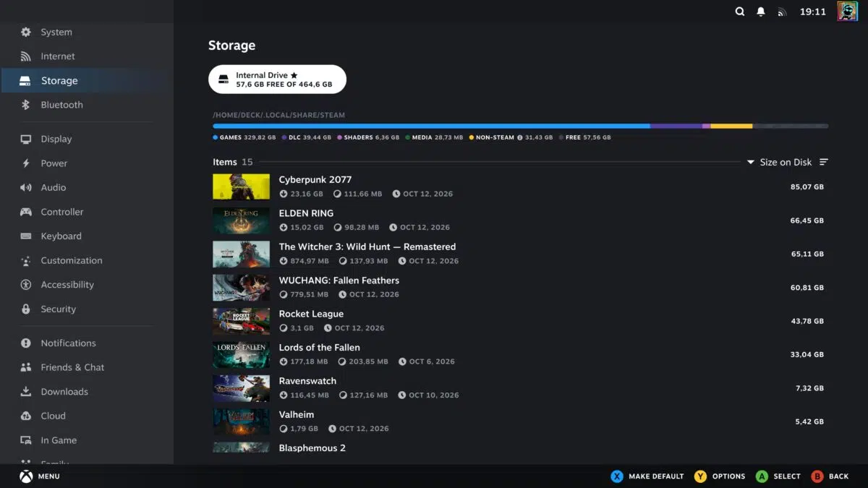Open Cloud settings
Viewport: 868px width, 488px height.
coord(87,416)
